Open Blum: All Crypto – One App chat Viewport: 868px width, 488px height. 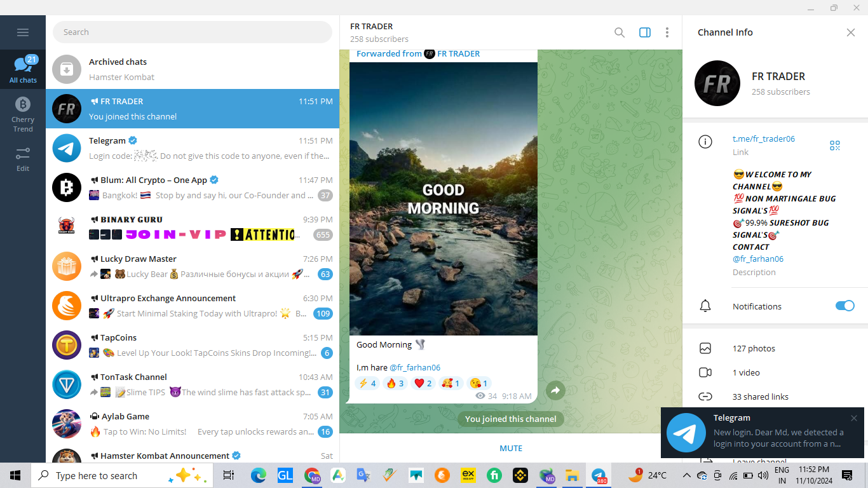193,187
